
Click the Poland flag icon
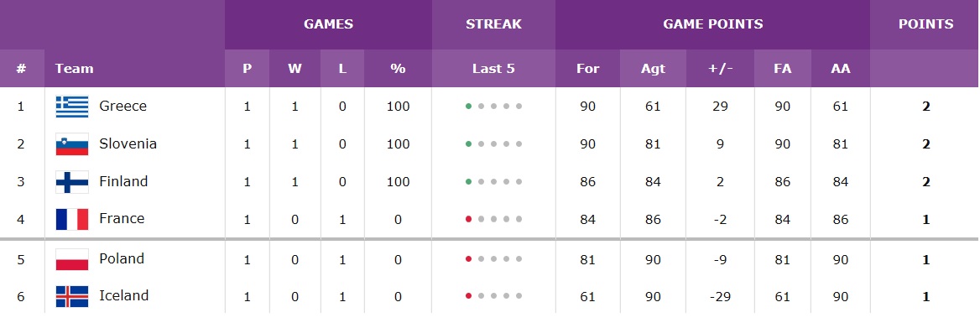coord(72,259)
